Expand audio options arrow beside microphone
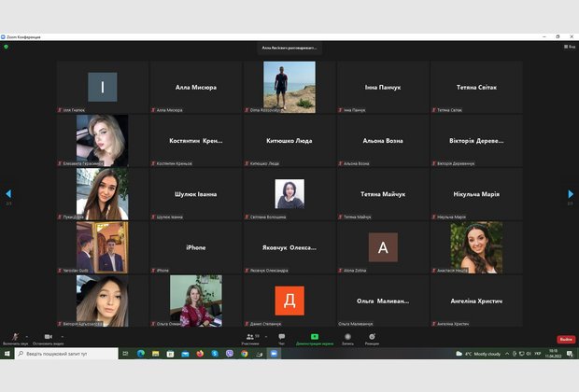 tap(26, 335)
